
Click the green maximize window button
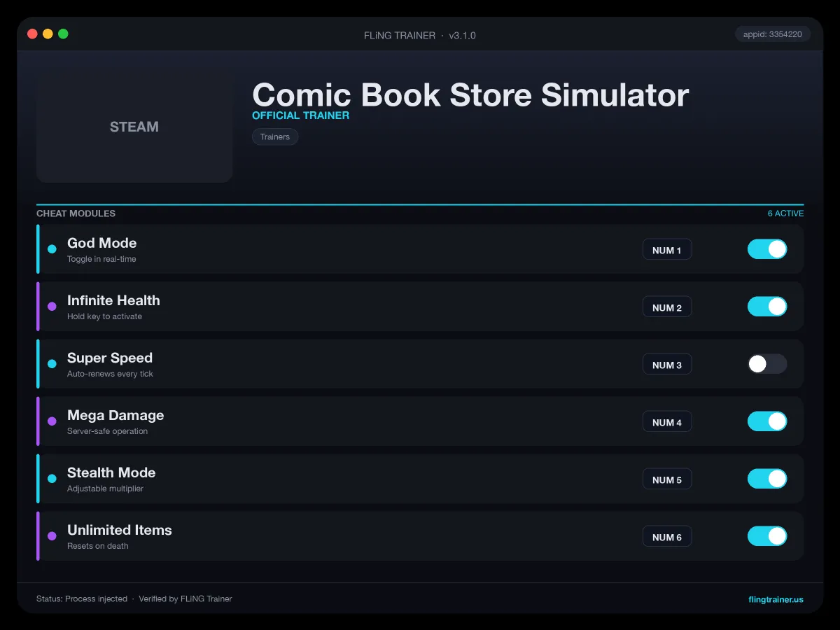[x=63, y=34]
